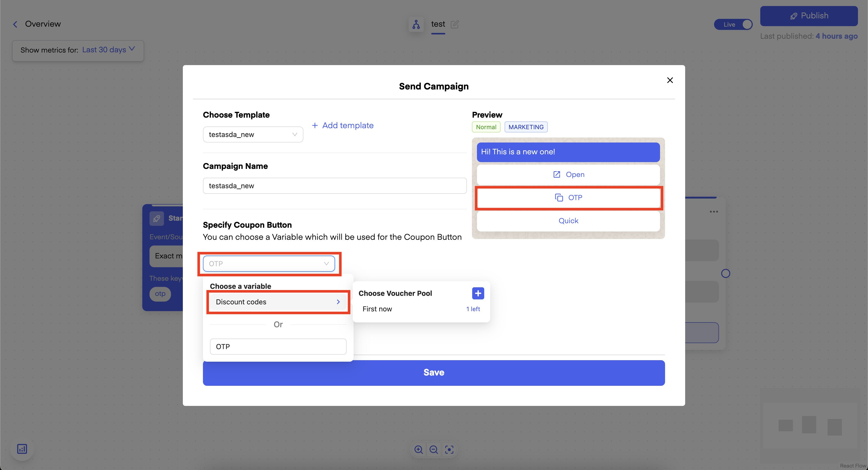The width and height of the screenshot is (868, 470).
Task: Click the fit view icon
Action: 449,449
